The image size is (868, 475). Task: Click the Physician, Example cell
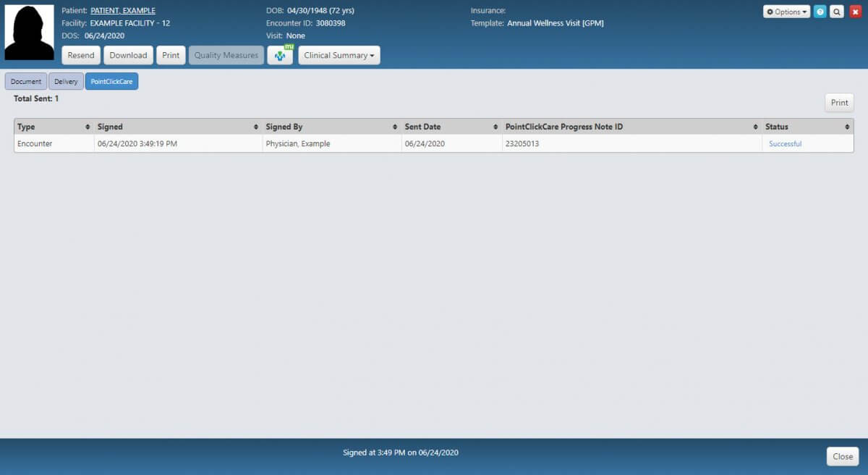pyautogui.click(x=331, y=143)
